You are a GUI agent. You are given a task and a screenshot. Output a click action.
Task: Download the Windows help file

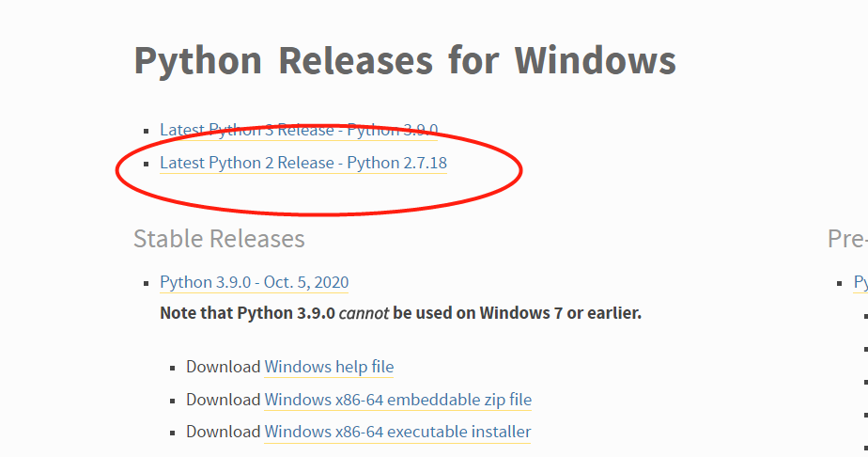(329, 367)
